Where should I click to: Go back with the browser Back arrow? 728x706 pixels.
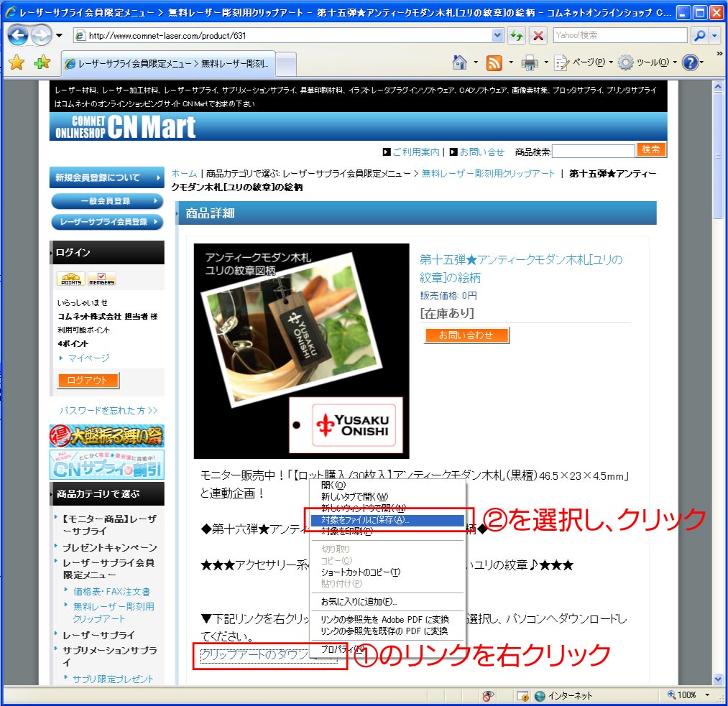(18, 35)
